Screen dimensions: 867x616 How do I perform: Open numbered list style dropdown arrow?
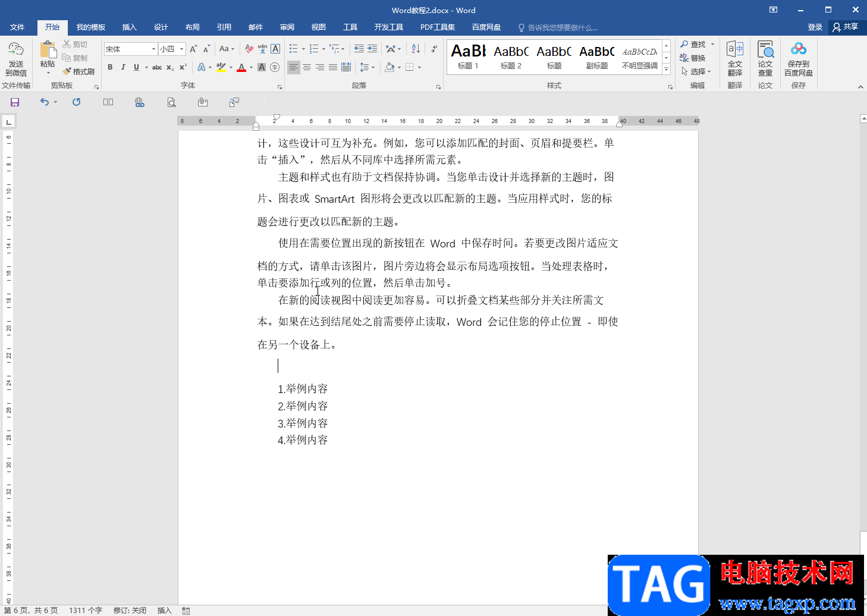coord(323,49)
